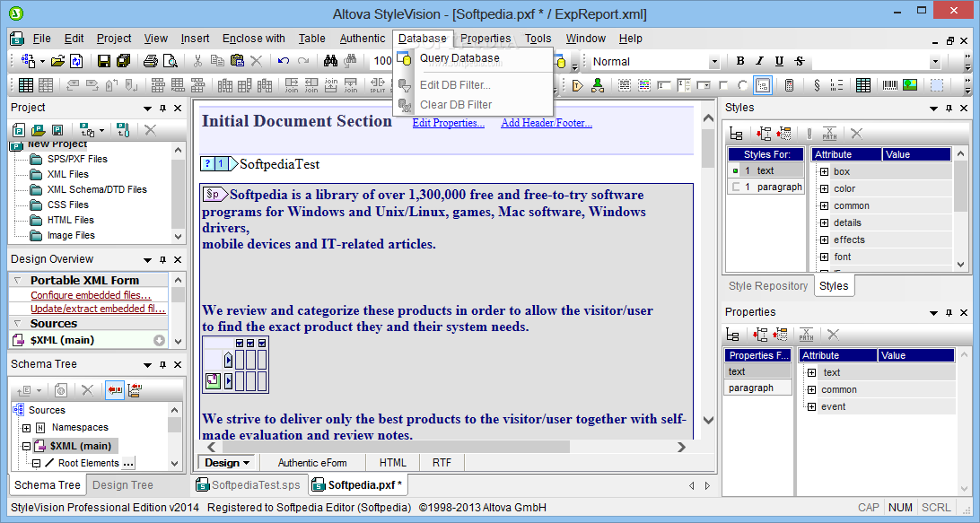Open the Authentic menu

pos(362,38)
